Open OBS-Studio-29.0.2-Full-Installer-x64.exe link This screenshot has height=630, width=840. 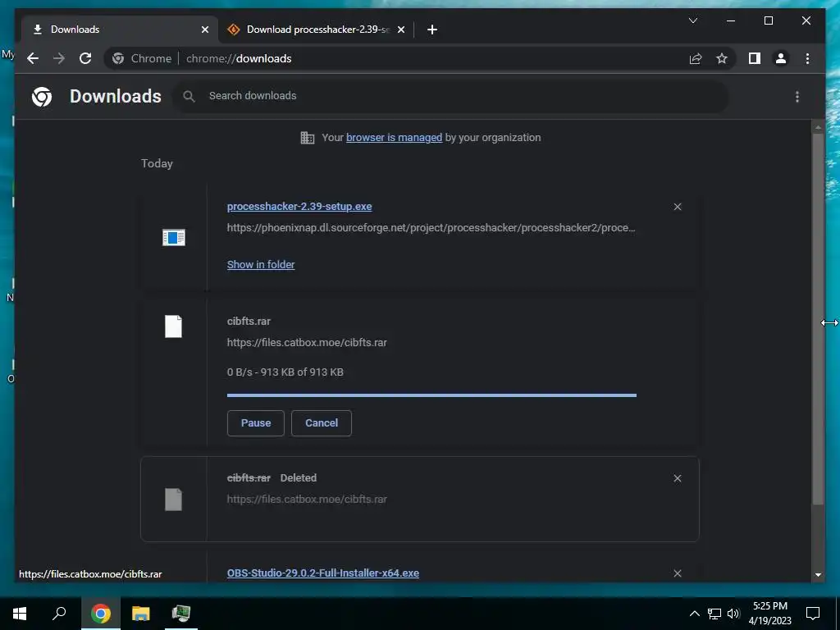[323, 573]
